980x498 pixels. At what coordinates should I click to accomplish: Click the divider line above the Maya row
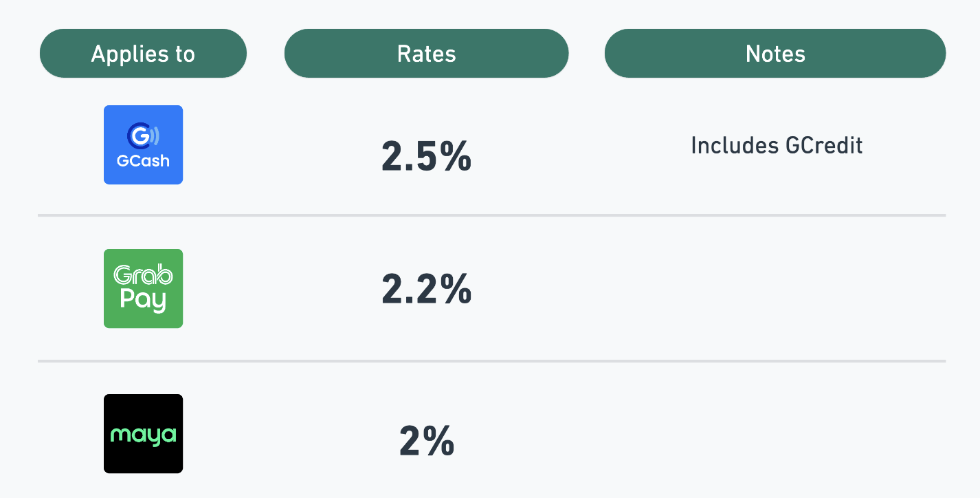tap(491, 360)
